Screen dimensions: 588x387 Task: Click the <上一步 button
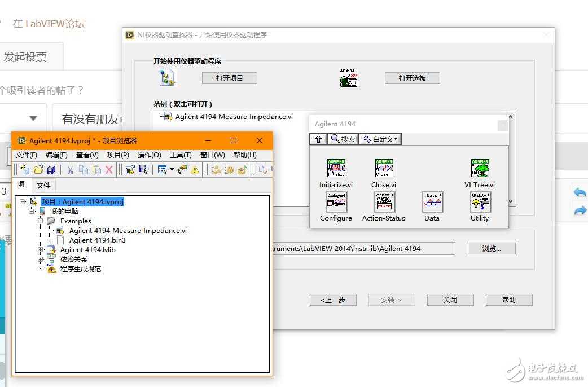(333, 300)
